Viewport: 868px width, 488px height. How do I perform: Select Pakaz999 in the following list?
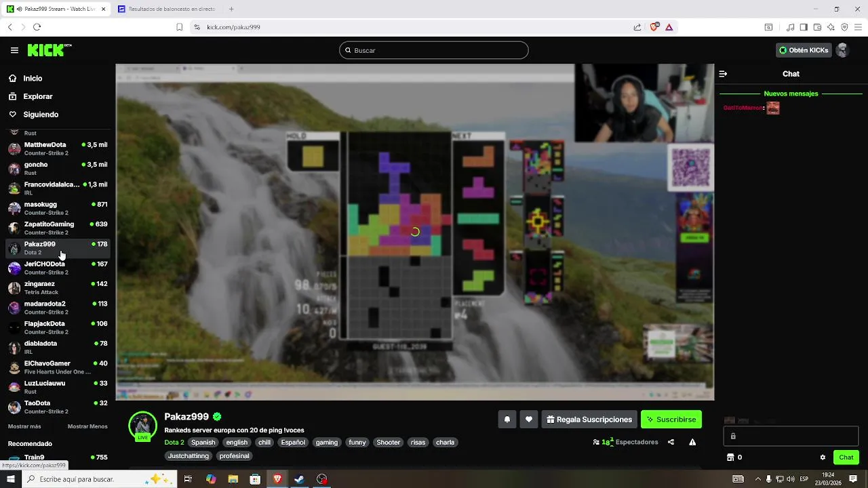[x=57, y=247]
